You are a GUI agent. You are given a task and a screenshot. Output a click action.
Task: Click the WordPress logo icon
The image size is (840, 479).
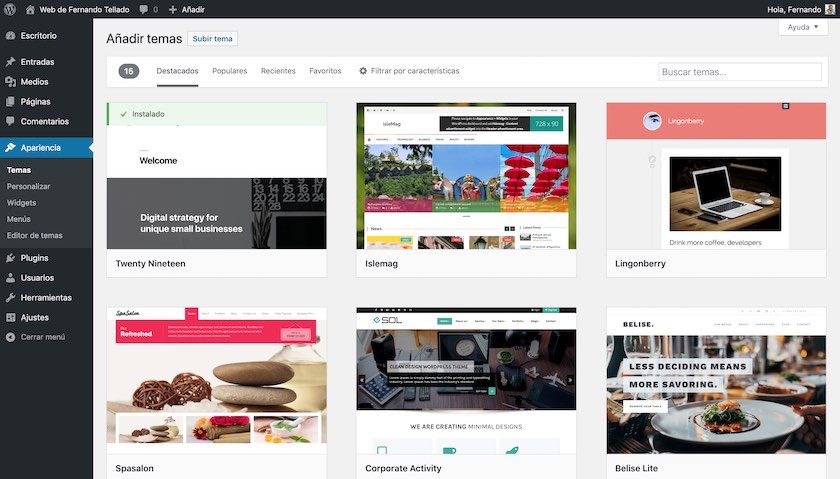coord(9,9)
